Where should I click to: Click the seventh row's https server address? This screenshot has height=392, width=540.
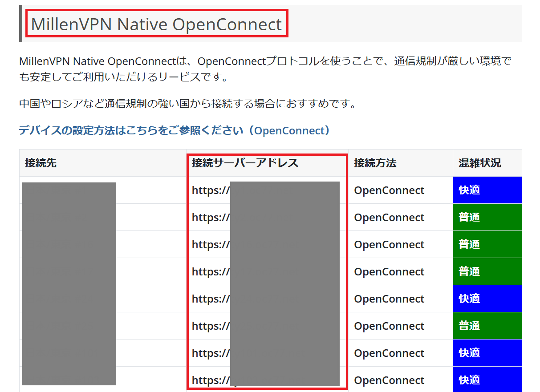point(211,353)
